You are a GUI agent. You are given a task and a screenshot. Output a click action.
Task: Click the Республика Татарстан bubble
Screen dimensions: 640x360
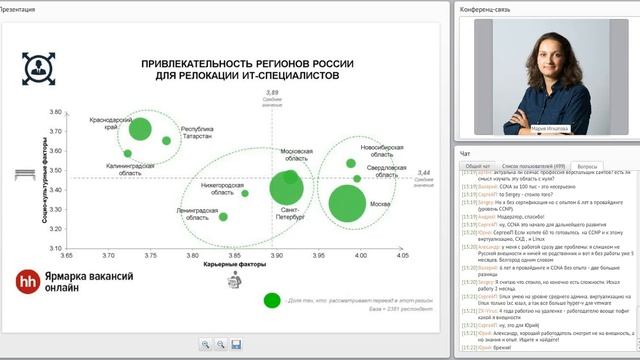[166, 140]
